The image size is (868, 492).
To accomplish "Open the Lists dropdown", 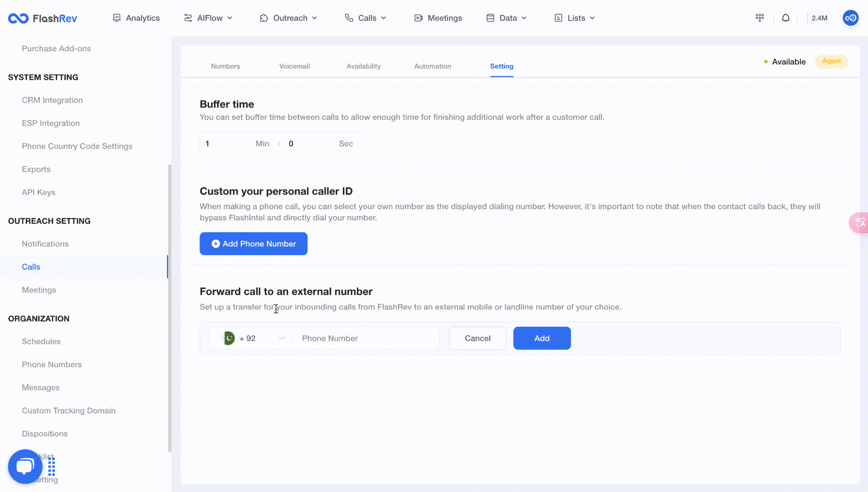I will 575,18.
